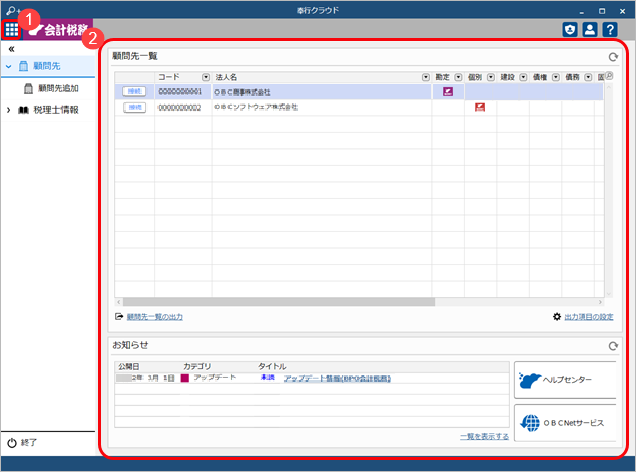This screenshot has width=636, height=472.
Task: Click the search key icon in title bar
Action: (x=12, y=10)
